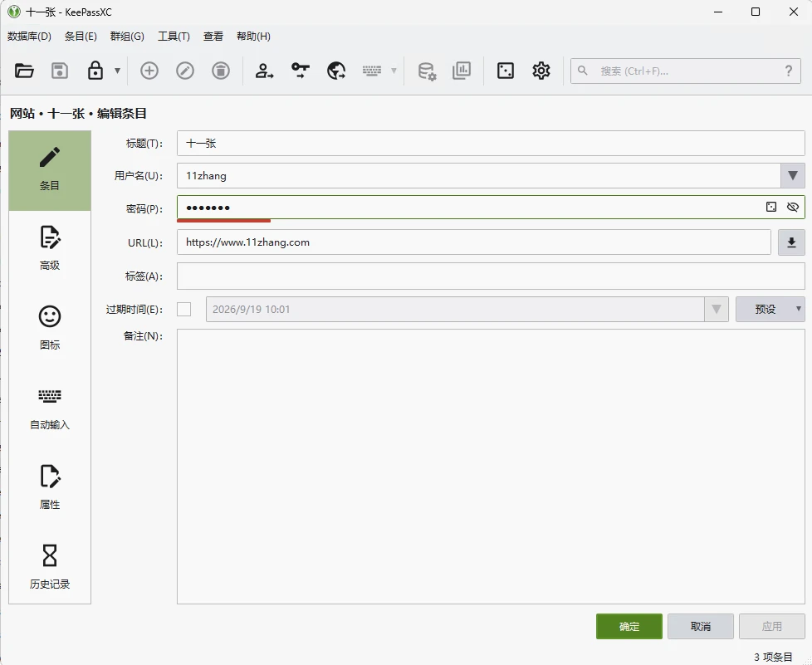Enable the 过期时间 expiry checkbox
Screen dimensions: 812x665
coord(183,309)
